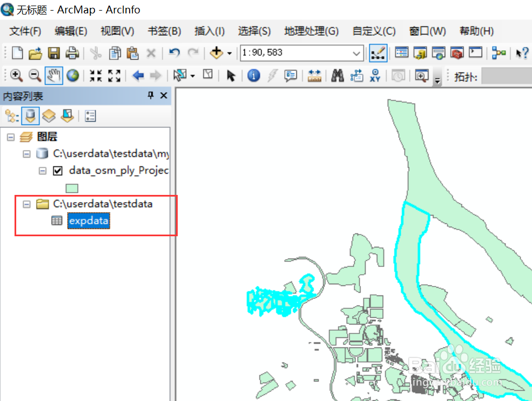Open the 视图(V) menu
This screenshot has height=401, width=532.
117,31
